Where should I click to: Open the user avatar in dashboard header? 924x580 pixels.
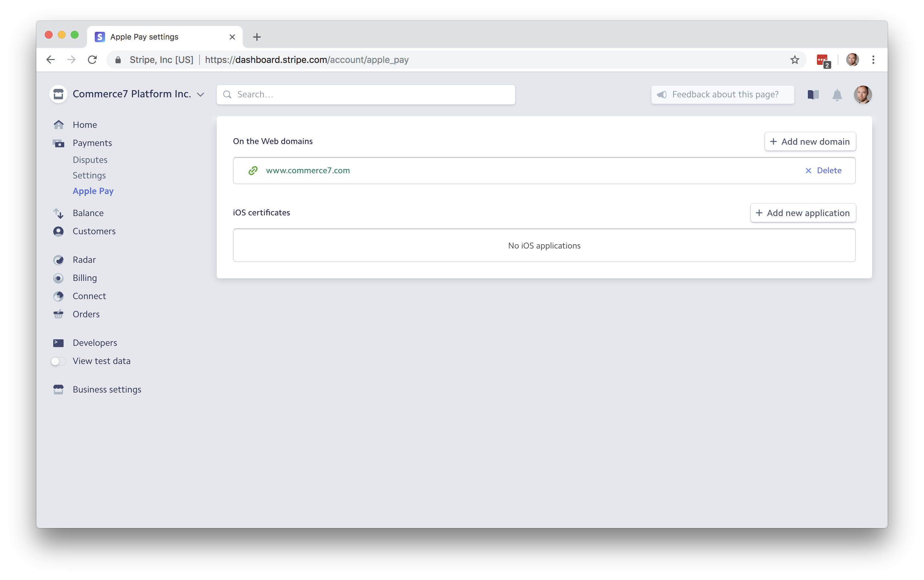click(863, 95)
